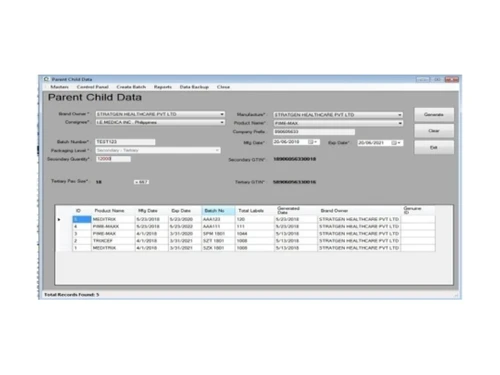Viewport: 500px width, 375px height.
Task: Open the Masters menu
Action: 59,87
